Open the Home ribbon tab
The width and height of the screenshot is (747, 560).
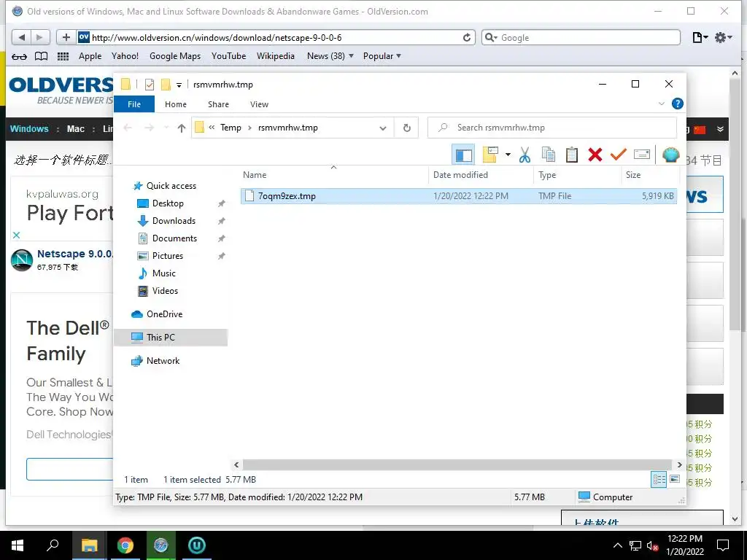coord(176,104)
